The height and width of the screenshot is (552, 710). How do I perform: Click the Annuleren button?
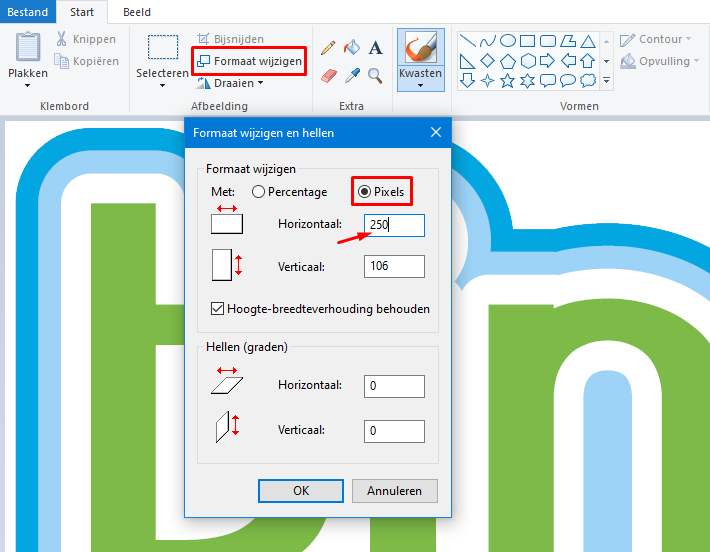tap(394, 491)
